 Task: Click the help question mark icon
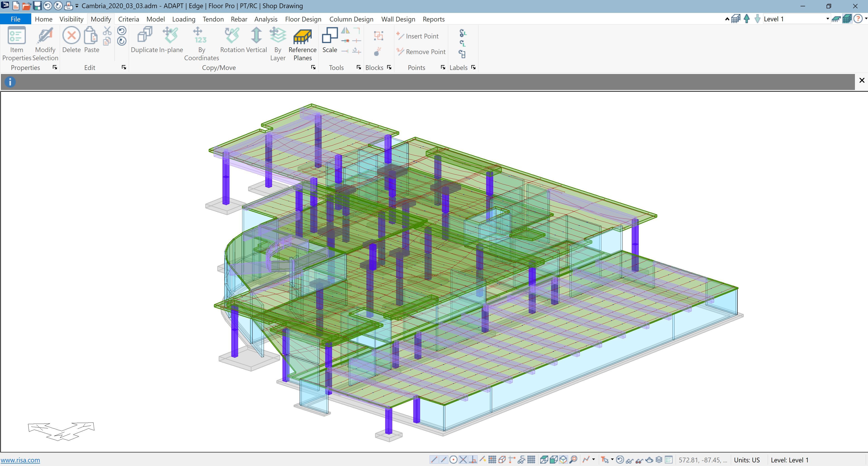[x=858, y=19]
